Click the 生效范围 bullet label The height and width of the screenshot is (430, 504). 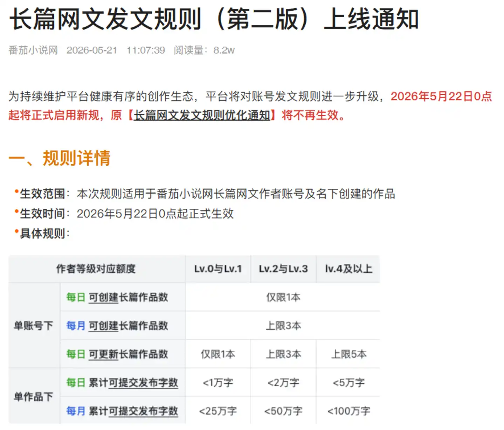pos(42,194)
